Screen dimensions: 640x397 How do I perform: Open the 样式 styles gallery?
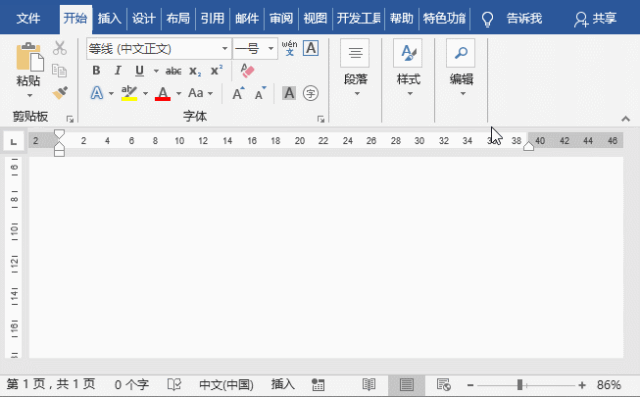(408, 67)
